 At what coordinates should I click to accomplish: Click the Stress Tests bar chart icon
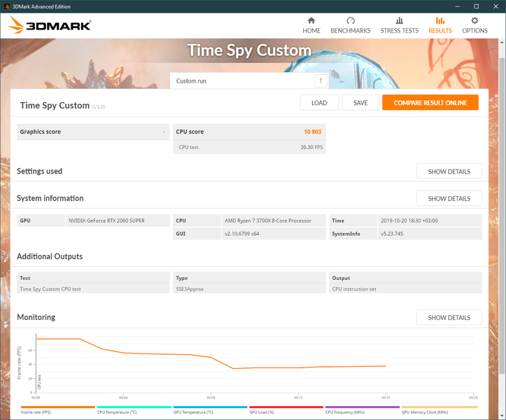[x=399, y=21]
